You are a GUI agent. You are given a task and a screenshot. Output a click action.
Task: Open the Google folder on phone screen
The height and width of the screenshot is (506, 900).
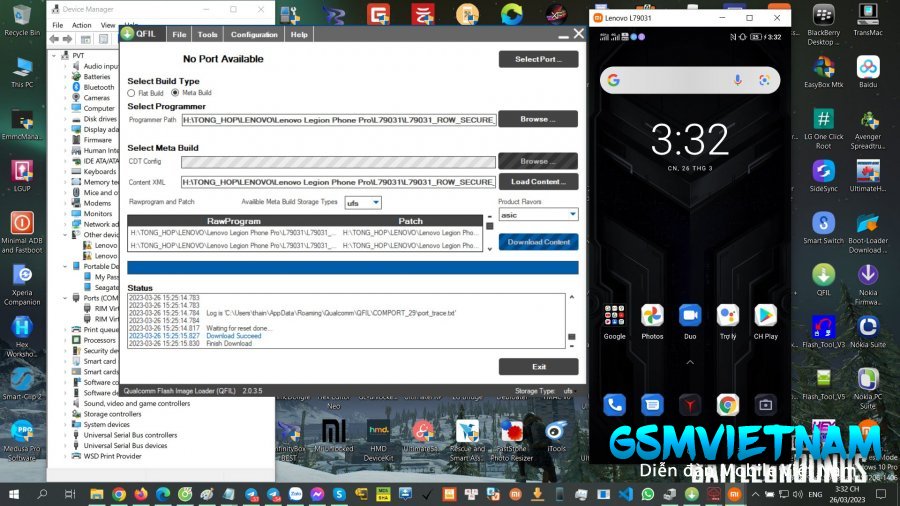(x=614, y=322)
